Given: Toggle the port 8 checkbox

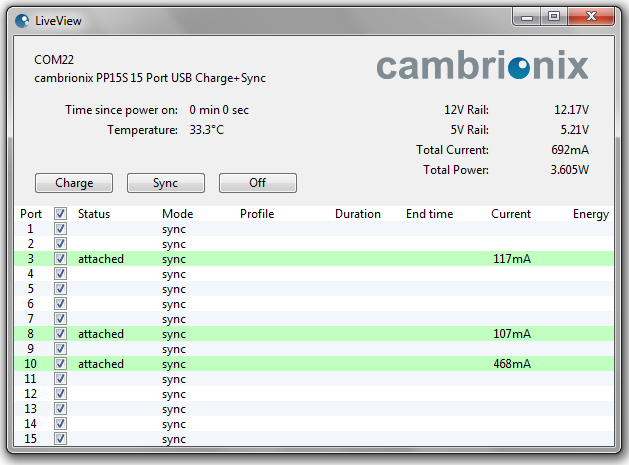Looking at the screenshot, I should 61,334.
